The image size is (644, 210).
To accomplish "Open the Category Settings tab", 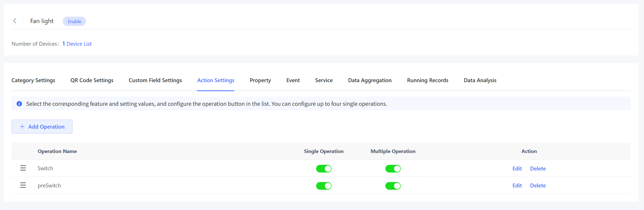I will pyautogui.click(x=33, y=80).
